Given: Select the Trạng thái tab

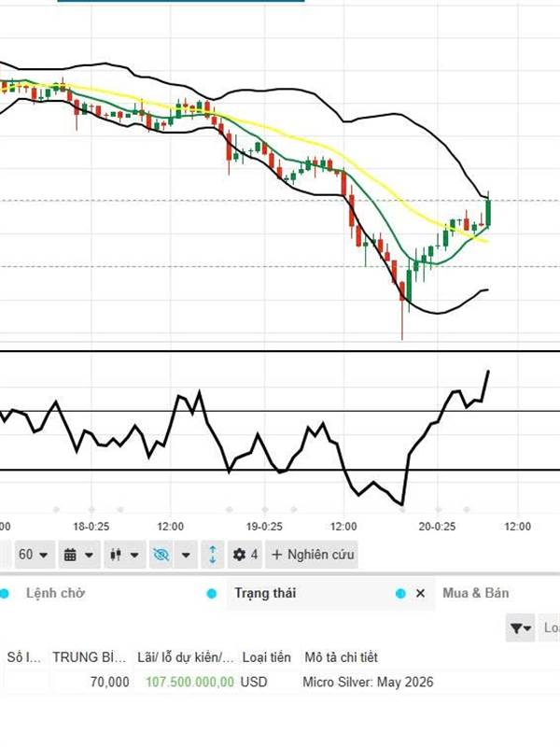Looking at the screenshot, I should point(265,593).
